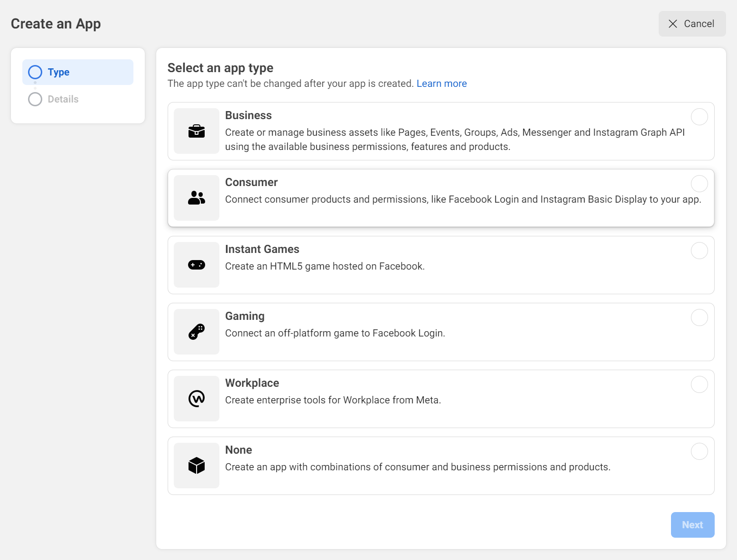This screenshot has width=737, height=560.
Task: Click the Instant Games controller icon
Action: click(x=196, y=265)
